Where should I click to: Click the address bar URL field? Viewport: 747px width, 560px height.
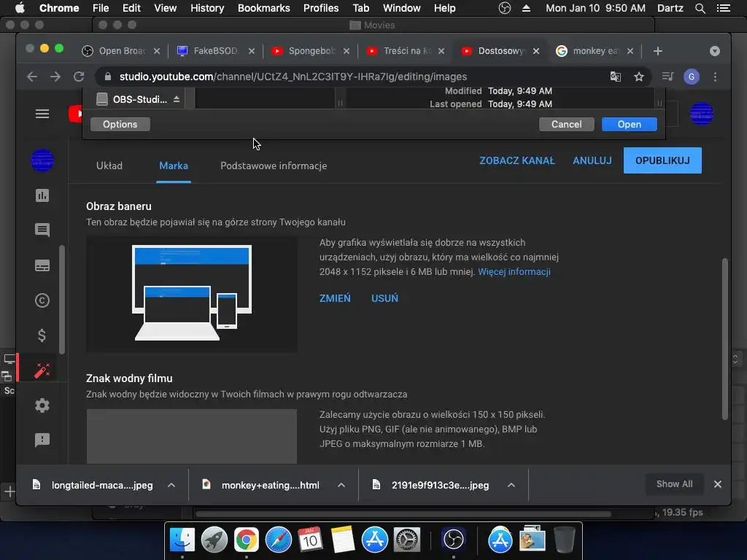point(352,77)
